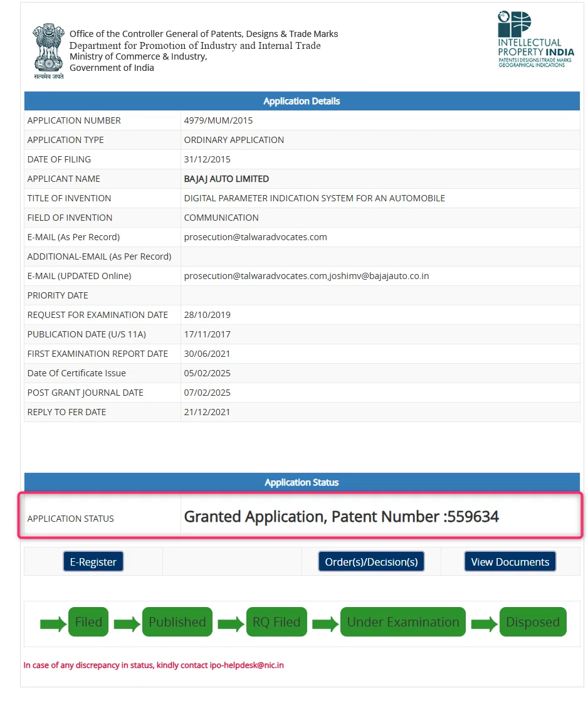Click applicant name BAJAJ AUTO LIMITED
The image size is (588, 703).
(x=226, y=179)
